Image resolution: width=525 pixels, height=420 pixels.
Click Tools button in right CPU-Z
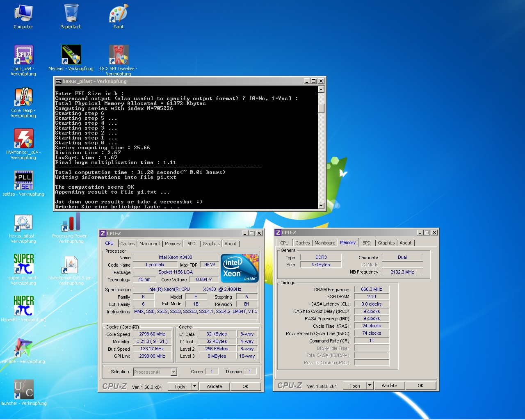coord(355,386)
